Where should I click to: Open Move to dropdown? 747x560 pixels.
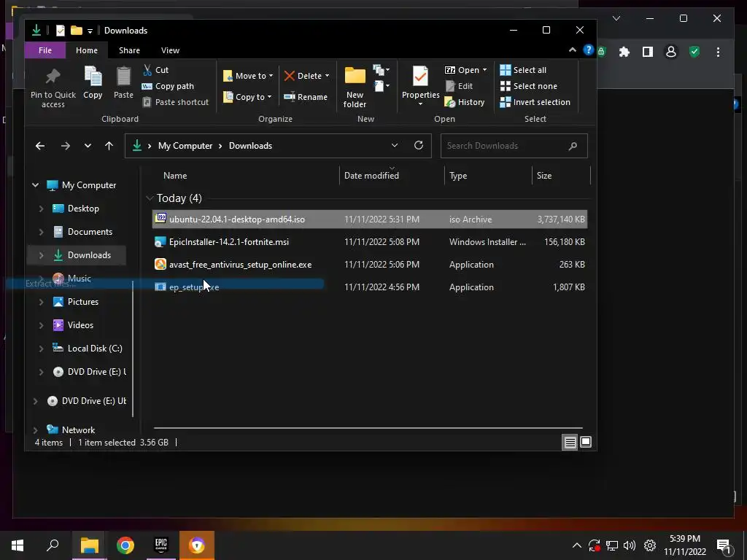pos(248,76)
